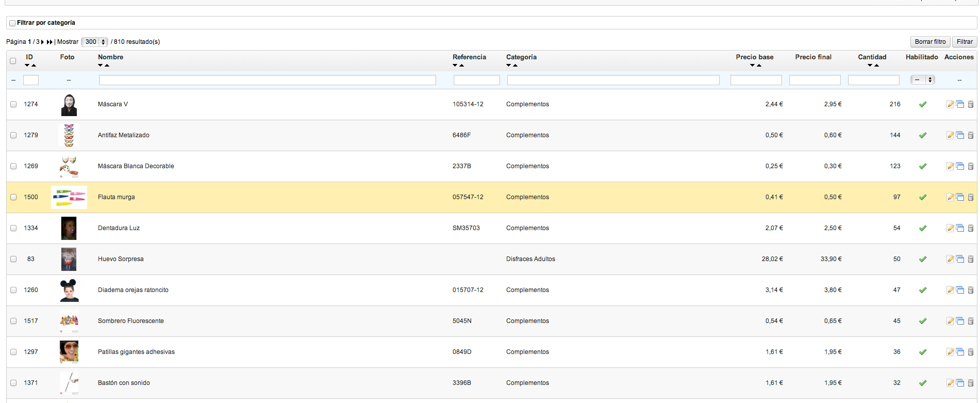Click the reference 057547-12 cell
980x403 pixels.
[x=468, y=197]
